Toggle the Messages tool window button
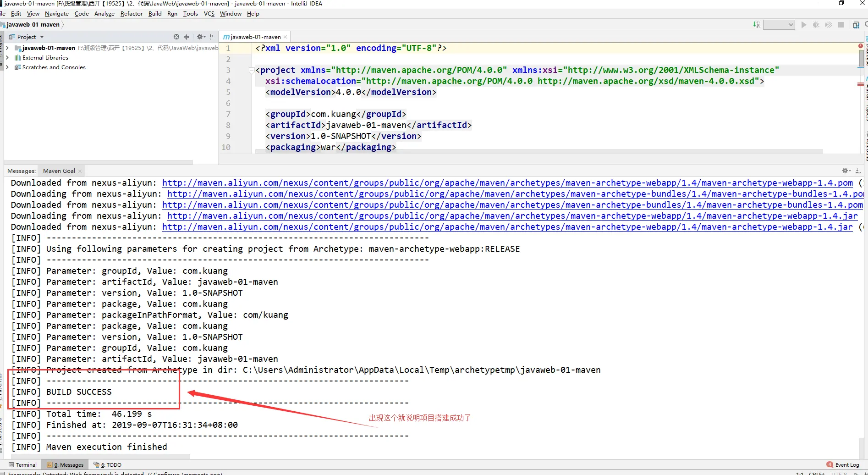 point(66,464)
